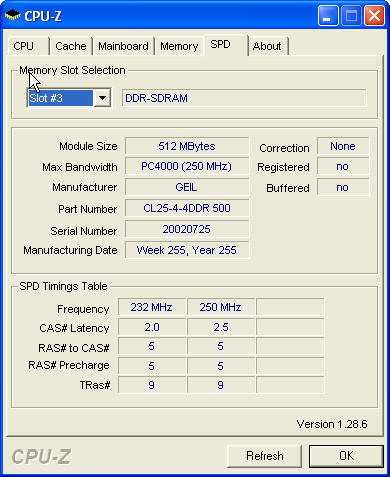Go to the Memory tab
Viewport: 390px width, 477px height.
(x=179, y=46)
